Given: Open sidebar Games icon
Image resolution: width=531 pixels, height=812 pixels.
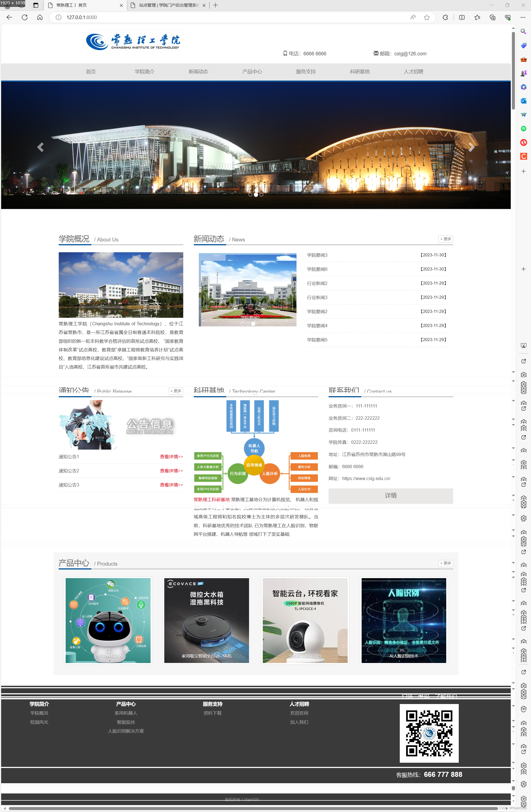Looking at the screenshot, I should tap(524, 73).
